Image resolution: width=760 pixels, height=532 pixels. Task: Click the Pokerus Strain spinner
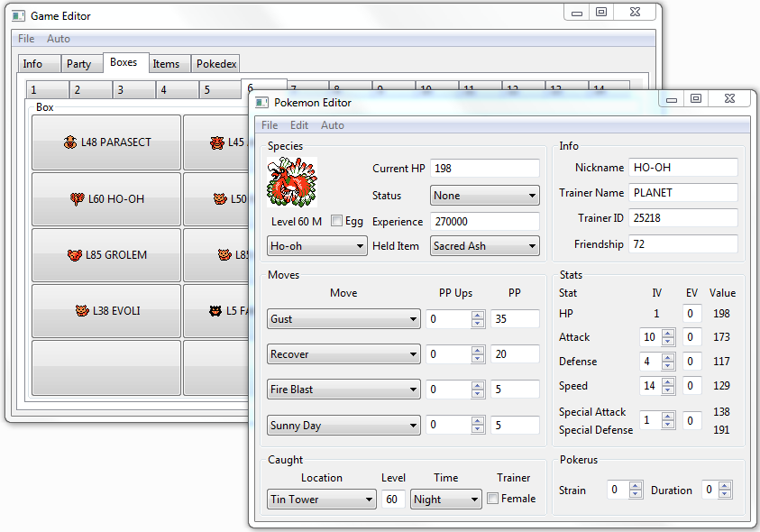[x=626, y=490]
